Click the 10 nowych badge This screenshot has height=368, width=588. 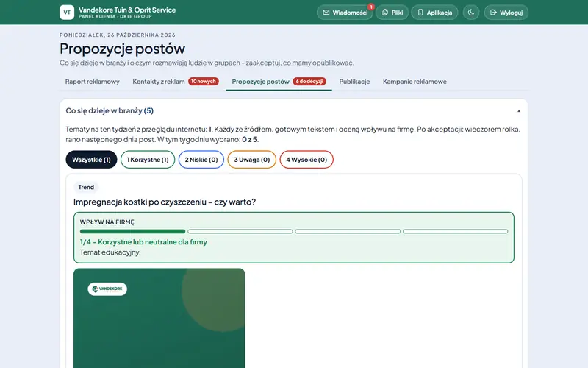coord(204,82)
